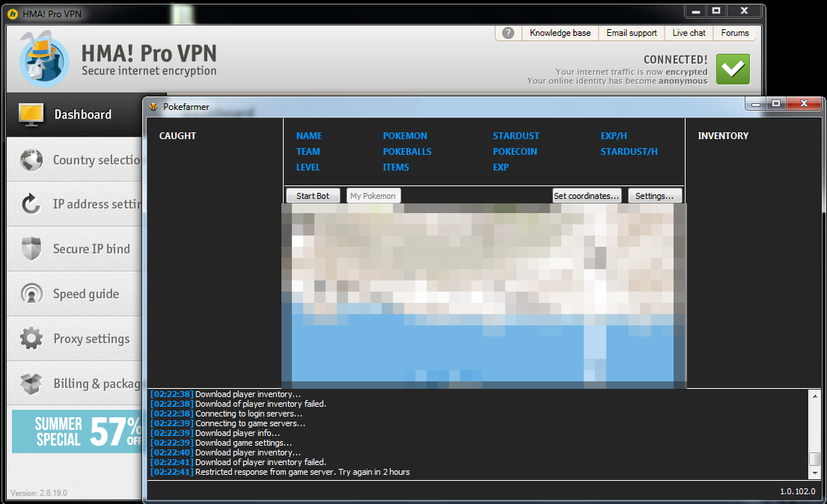Open Proxy settings section
Screen dimensions: 827x504
tap(75, 339)
